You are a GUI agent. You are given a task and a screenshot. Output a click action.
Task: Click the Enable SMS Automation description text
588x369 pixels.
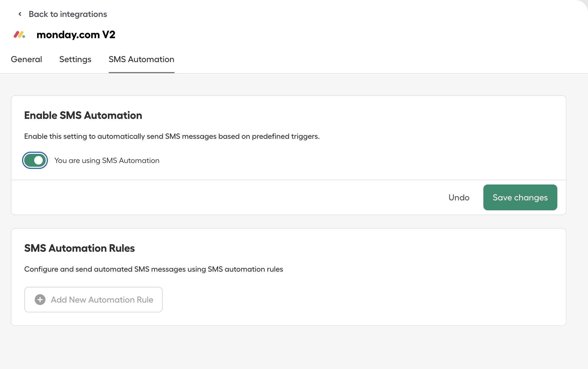(172, 136)
